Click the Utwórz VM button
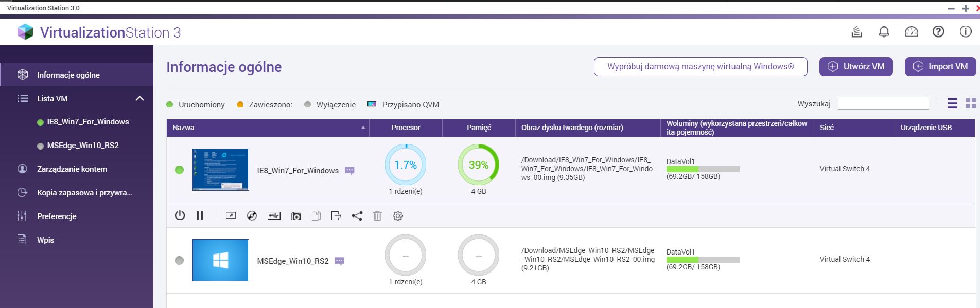 coord(856,66)
